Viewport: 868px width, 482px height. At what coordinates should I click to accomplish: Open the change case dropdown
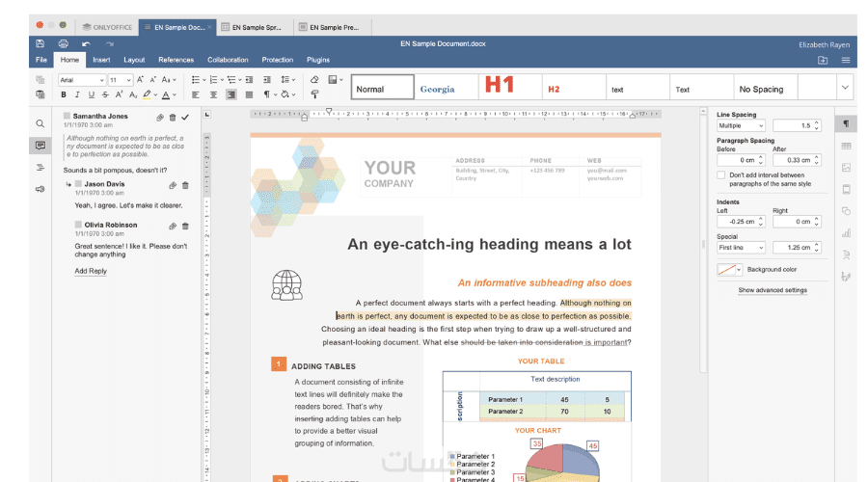pos(169,80)
